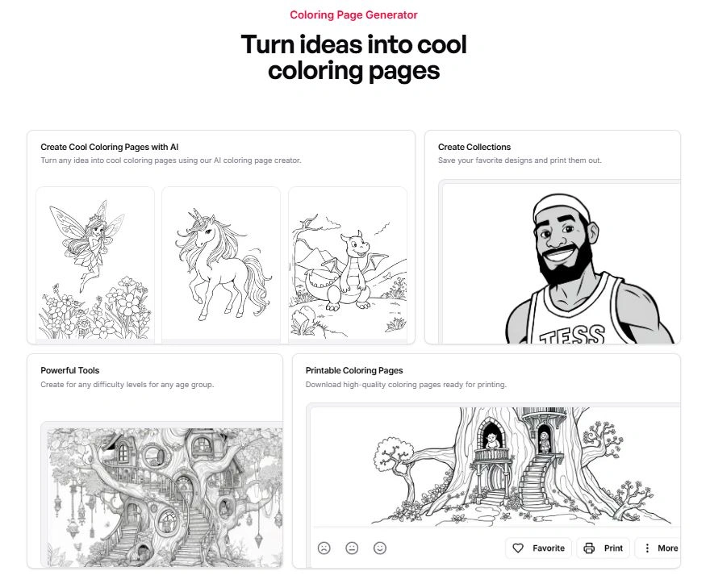Click the printer icon in Print

tap(589, 548)
